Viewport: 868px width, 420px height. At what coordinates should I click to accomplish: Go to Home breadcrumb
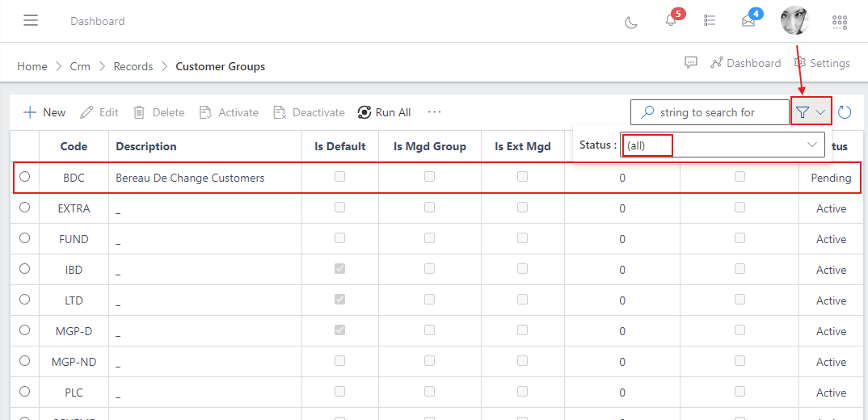pyautogui.click(x=32, y=66)
